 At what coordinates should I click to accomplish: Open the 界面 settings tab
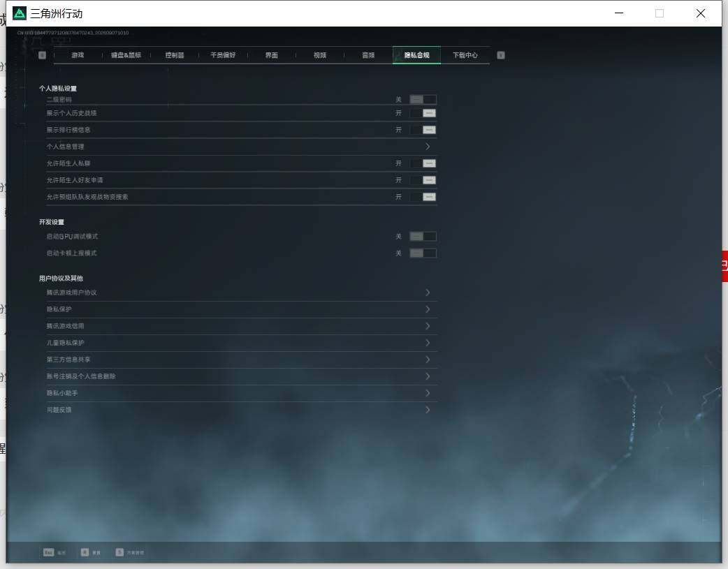coord(272,55)
